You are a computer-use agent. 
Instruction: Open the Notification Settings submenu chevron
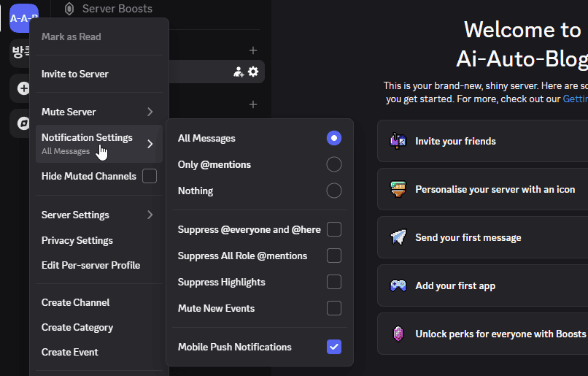pos(150,144)
